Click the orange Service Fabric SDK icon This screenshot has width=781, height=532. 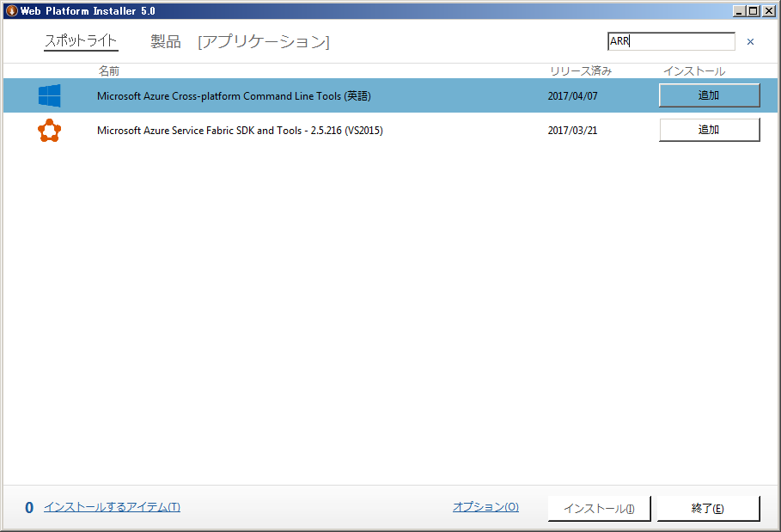(49, 131)
